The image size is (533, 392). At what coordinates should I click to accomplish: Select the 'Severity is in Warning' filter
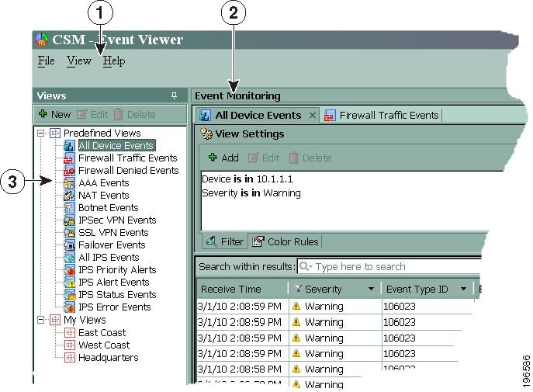click(x=251, y=193)
